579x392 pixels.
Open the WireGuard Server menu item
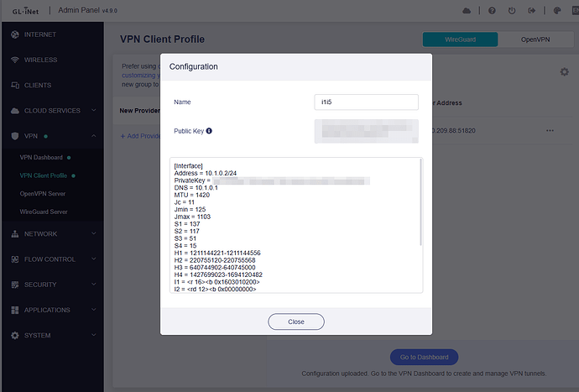pos(44,212)
